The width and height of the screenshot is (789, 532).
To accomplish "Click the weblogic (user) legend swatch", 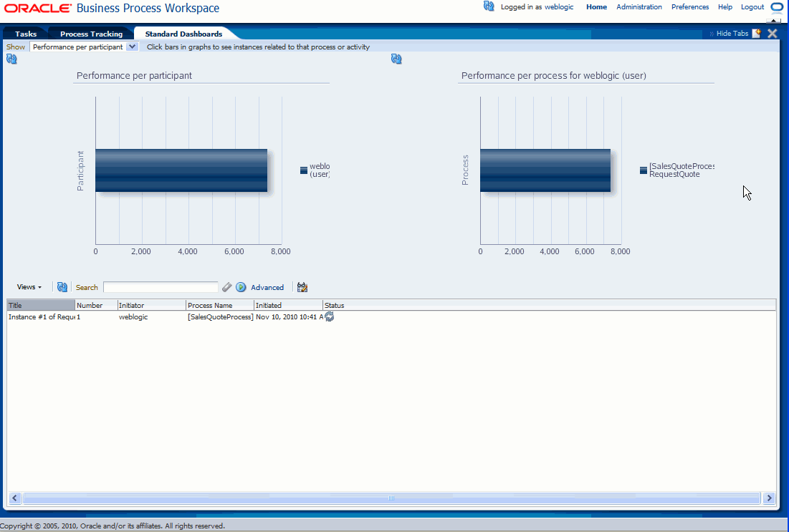I will pos(303,170).
